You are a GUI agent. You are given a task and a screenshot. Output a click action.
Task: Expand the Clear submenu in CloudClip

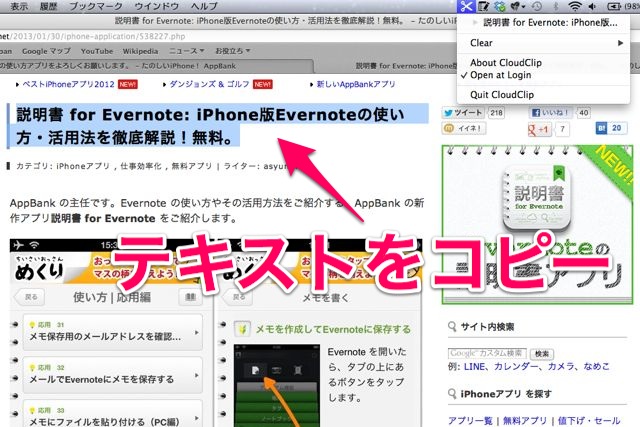tap(543, 43)
